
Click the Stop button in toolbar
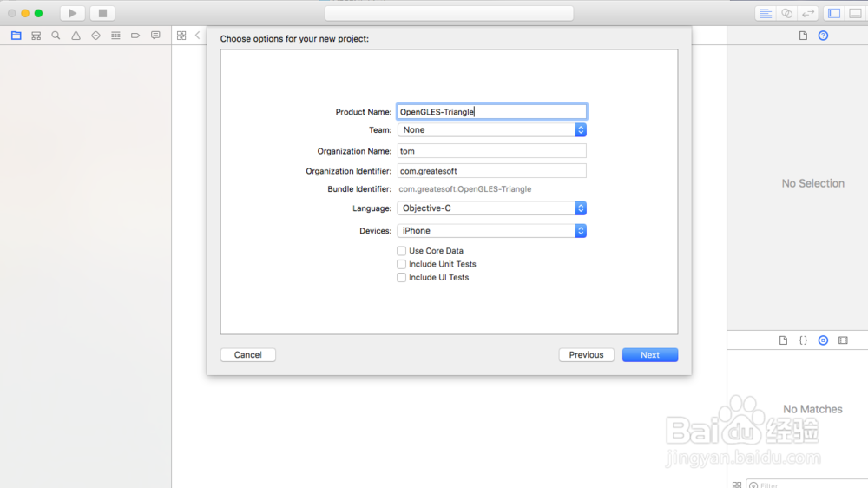(x=102, y=13)
